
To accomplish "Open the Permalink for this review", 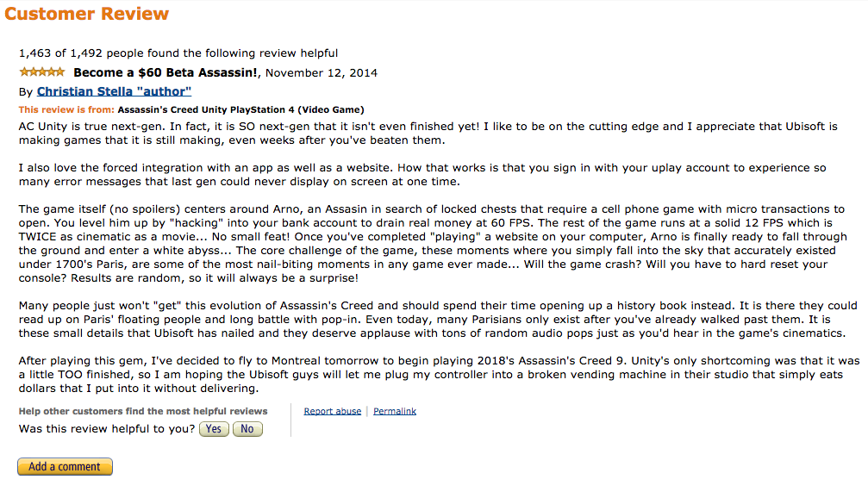I will click(395, 411).
